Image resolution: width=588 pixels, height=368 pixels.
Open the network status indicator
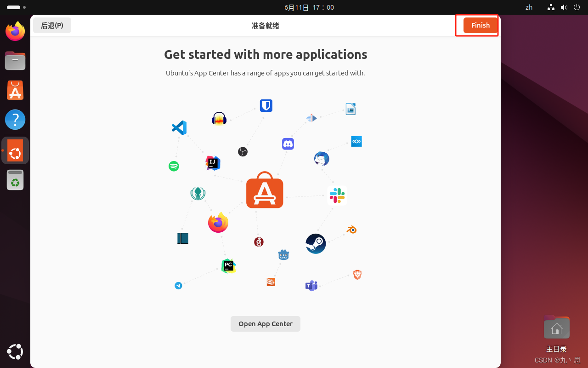click(x=551, y=7)
